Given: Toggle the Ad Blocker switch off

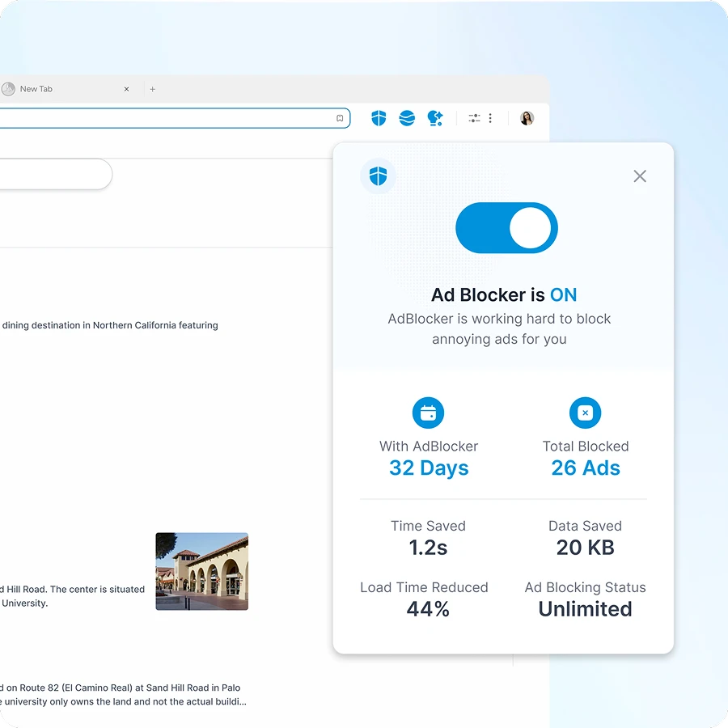Looking at the screenshot, I should tap(506, 228).
